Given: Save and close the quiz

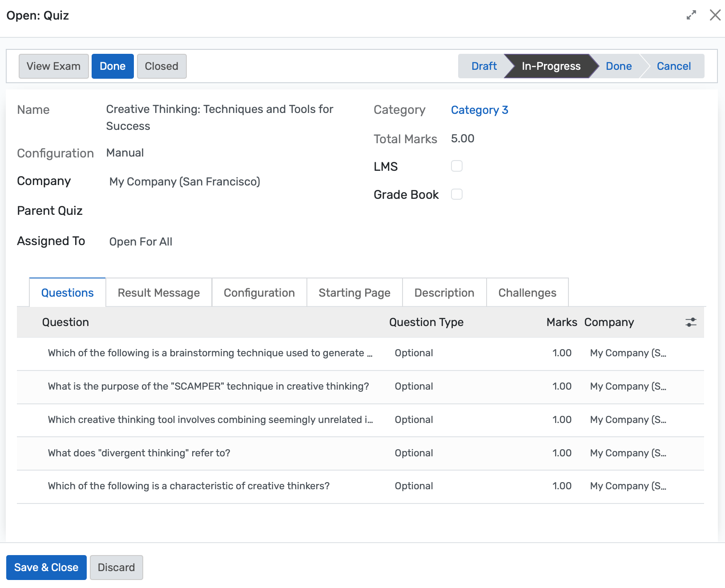Looking at the screenshot, I should 46,567.
